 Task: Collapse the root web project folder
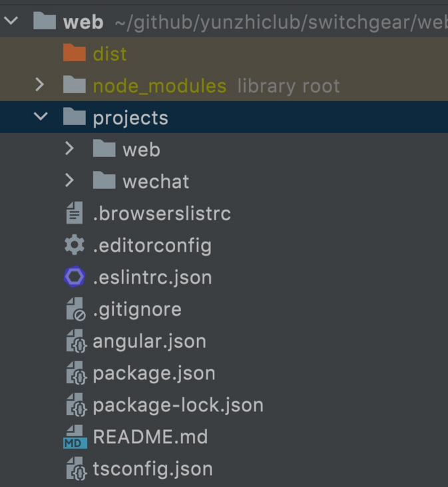point(11,21)
